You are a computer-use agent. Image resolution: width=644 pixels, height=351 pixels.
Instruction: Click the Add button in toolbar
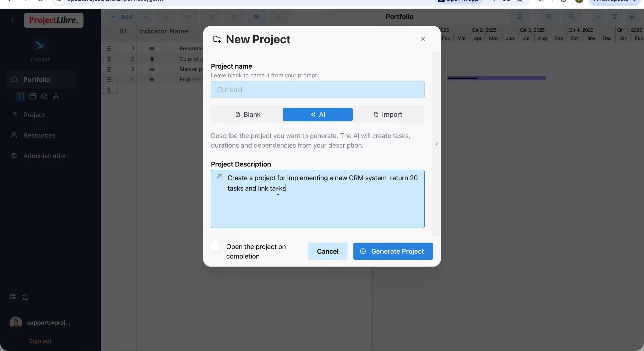(x=121, y=17)
